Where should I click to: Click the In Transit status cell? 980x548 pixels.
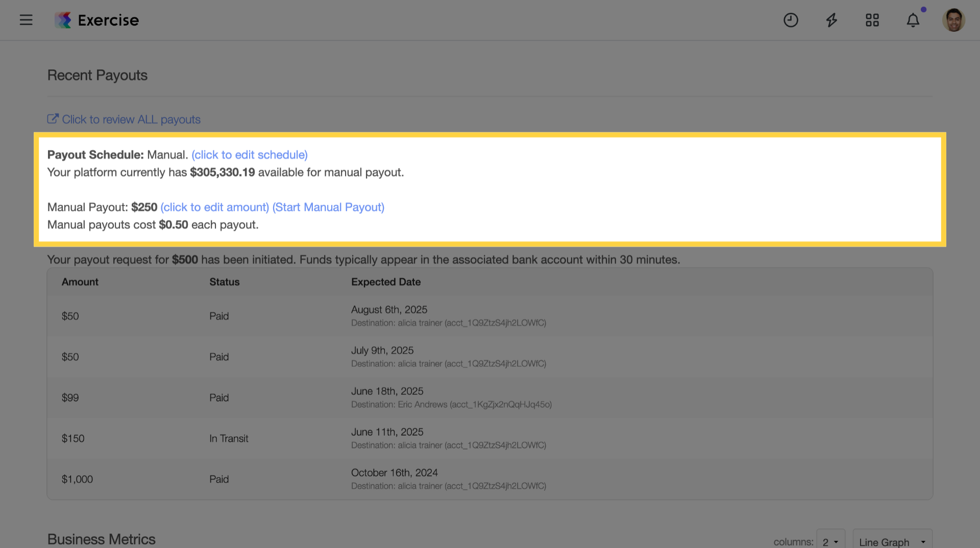coord(229,439)
